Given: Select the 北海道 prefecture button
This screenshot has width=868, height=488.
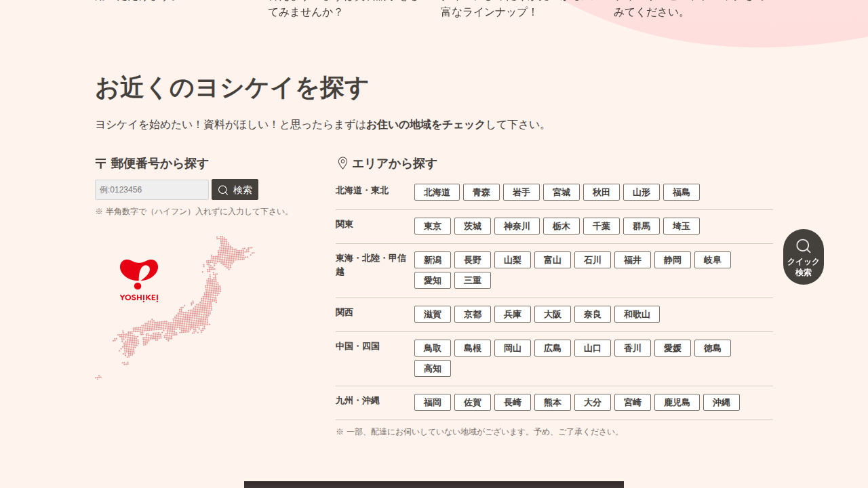Looking at the screenshot, I should click(437, 192).
